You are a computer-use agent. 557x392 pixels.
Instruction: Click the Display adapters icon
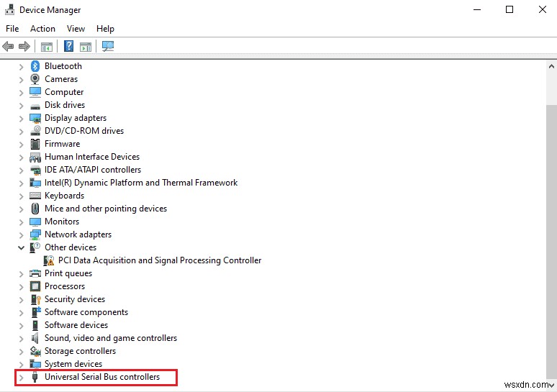(35, 118)
